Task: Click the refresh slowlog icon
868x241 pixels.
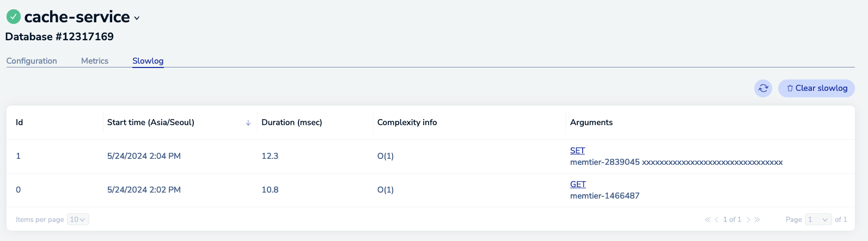Action: coord(763,88)
